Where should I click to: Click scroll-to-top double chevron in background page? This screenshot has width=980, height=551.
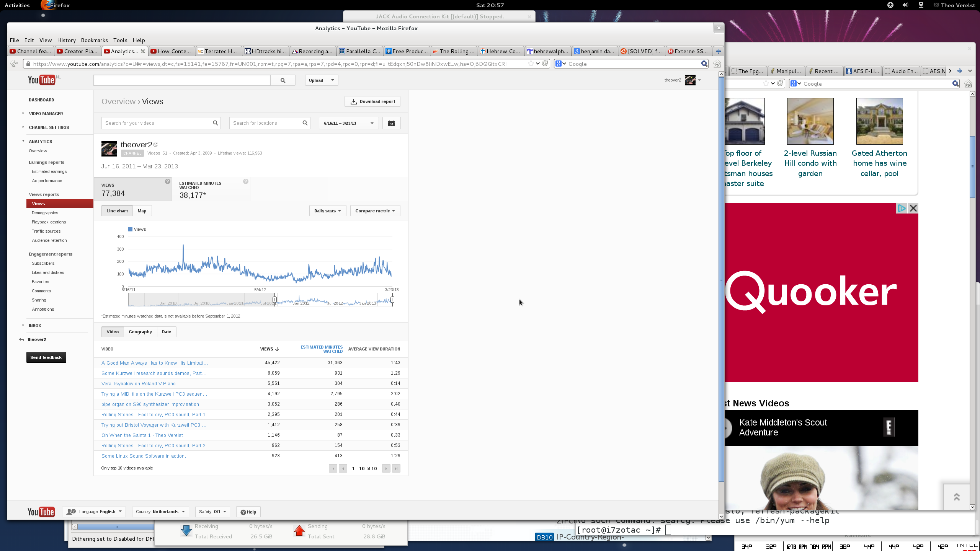957,497
